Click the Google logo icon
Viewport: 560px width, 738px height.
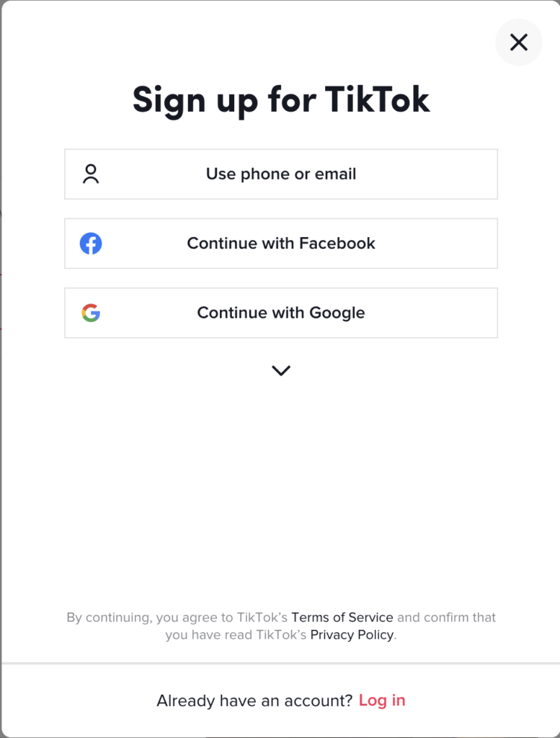(x=91, y=313)
